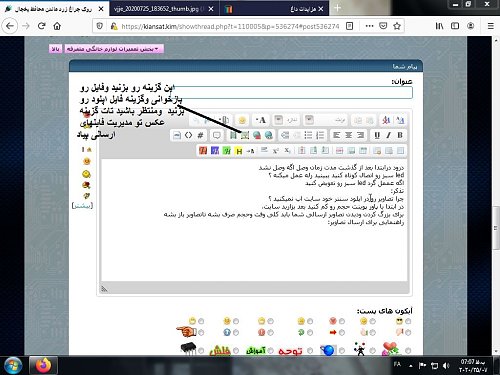
Task: Click the remove text formatting icon
Action: (x=386, y=120)
